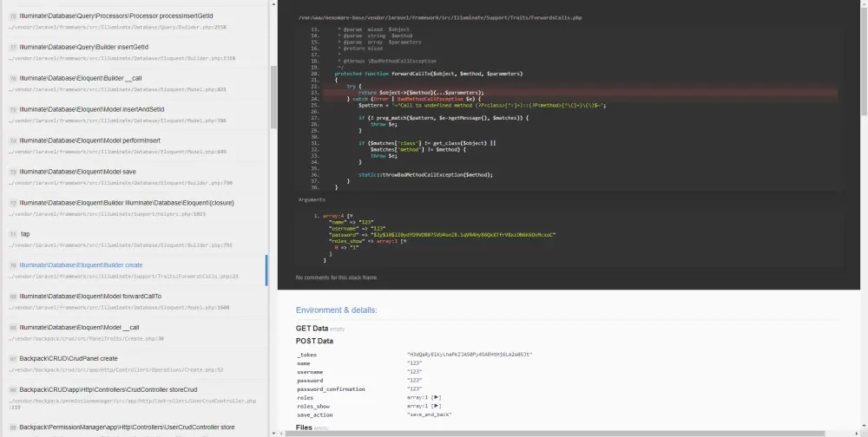This screenshot has height=437, width=868.
Task: Click the page scroll down arrow
Action: 865,427
